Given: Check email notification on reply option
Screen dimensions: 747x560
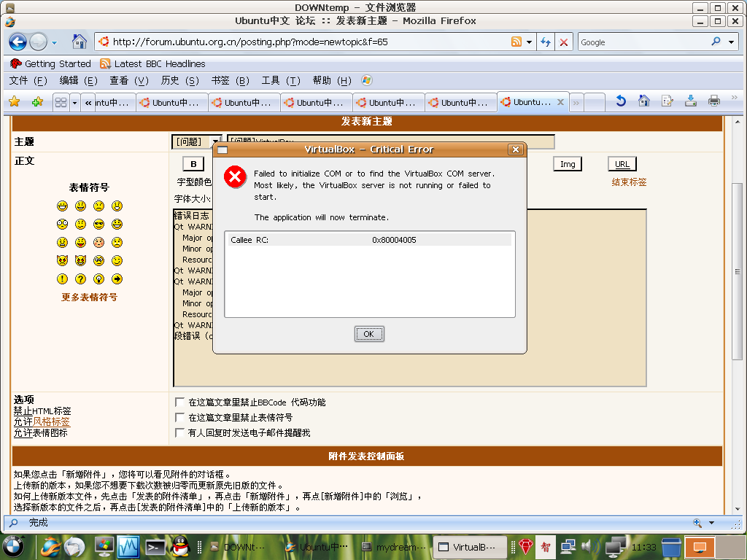Looking at the screenshot, I should pos(179,432).
